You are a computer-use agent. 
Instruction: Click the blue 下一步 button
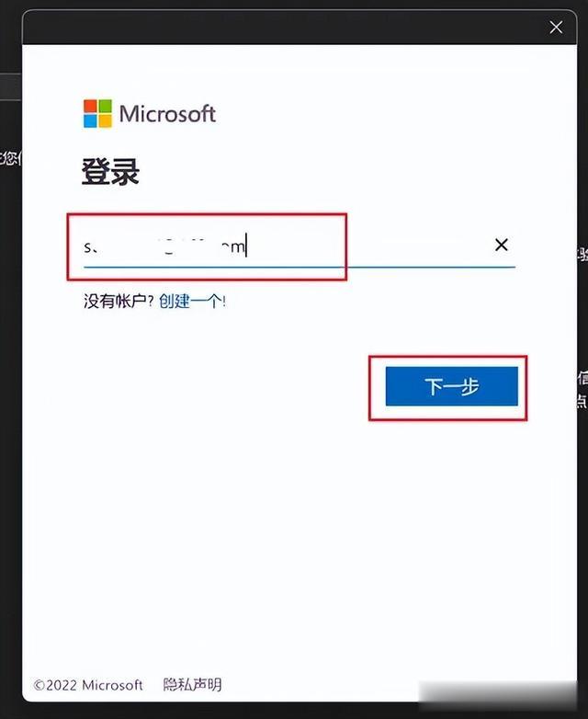[451, 386]
